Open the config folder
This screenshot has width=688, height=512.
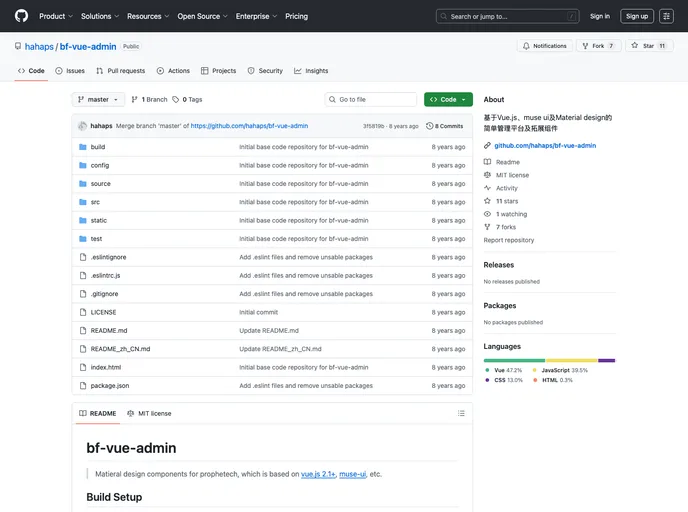click(x=100, y=165)
